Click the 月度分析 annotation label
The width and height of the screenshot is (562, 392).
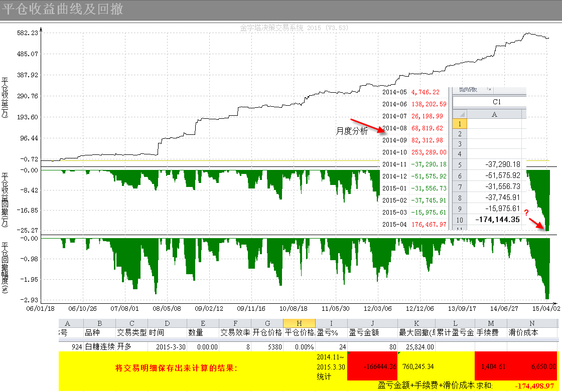[352, 131]
